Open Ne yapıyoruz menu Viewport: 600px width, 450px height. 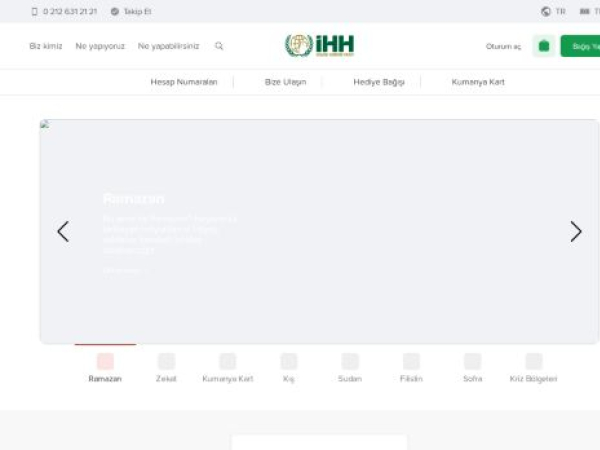[100, 46]
